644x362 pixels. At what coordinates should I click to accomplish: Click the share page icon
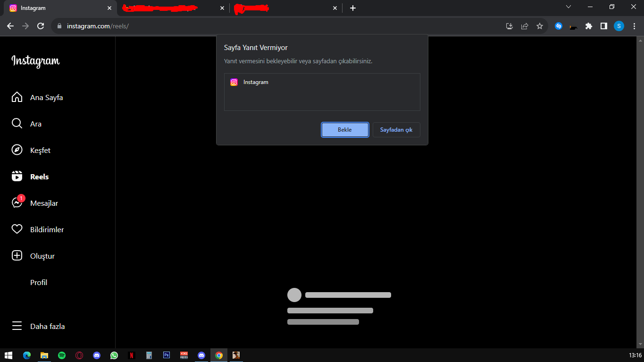point(525,26)
